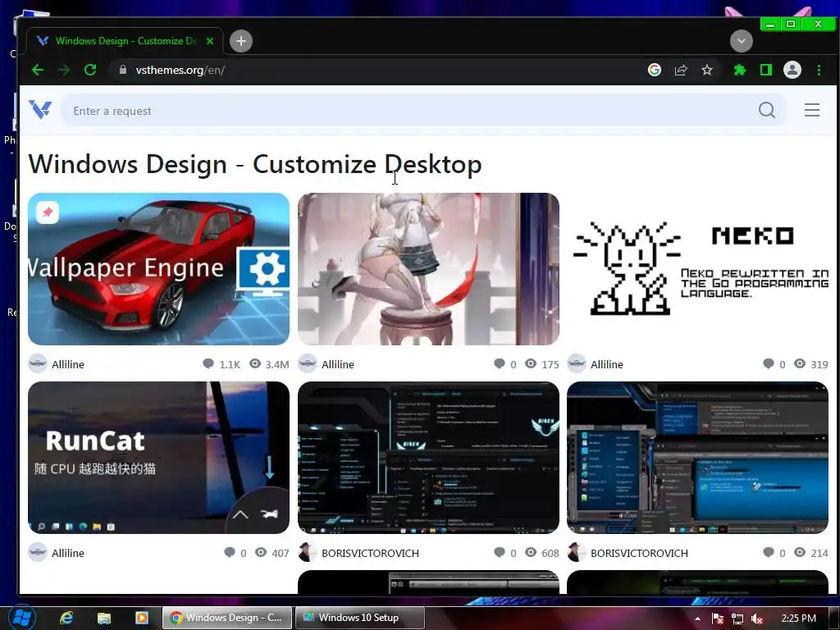The image size is (840, 630).
Task: Click Alliline author under Neko card
Action: 607,364
